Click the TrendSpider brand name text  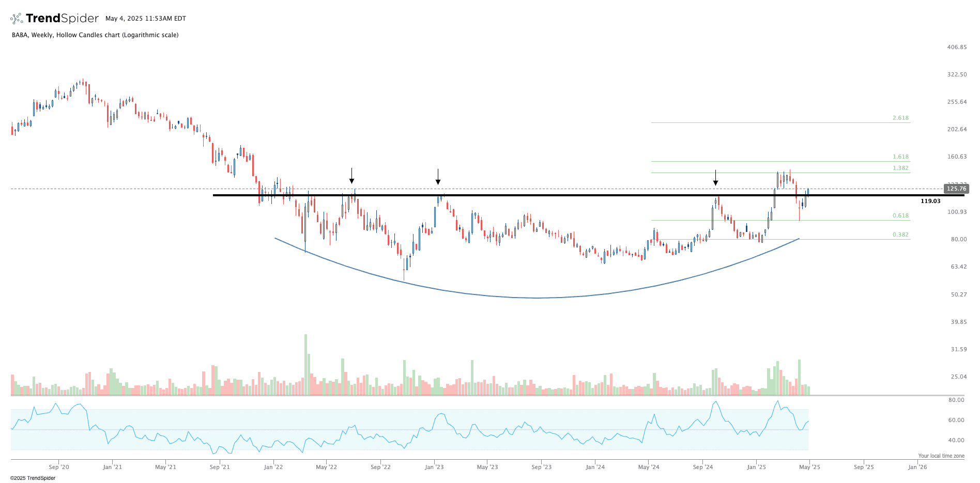point(62,19)
